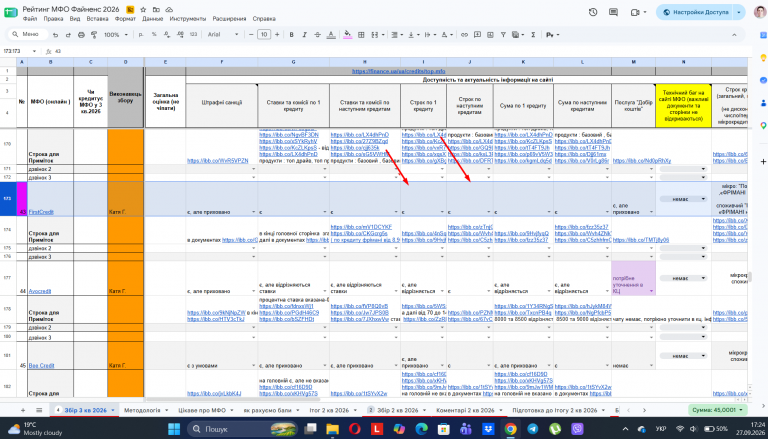768x439 pixels.
Task: Activate the paint format tool
Action: [94, 35]
